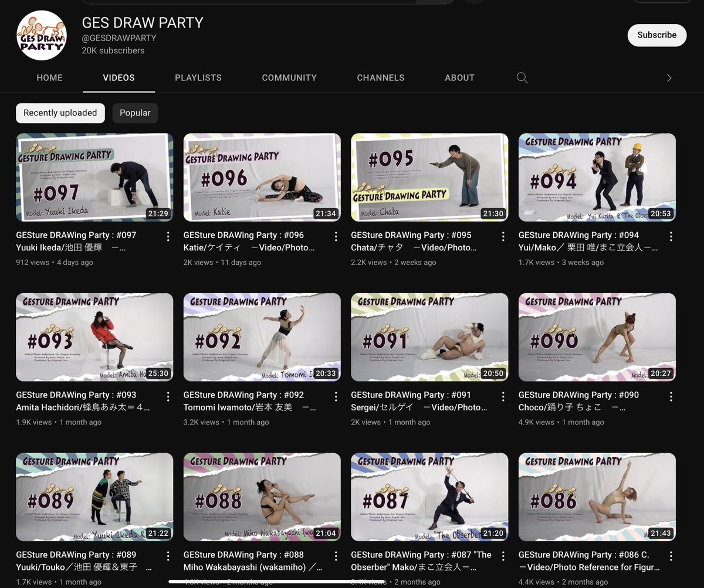
Task: Subscribe to GES DRAW PARTY channel
Action: tap(657, 35)
